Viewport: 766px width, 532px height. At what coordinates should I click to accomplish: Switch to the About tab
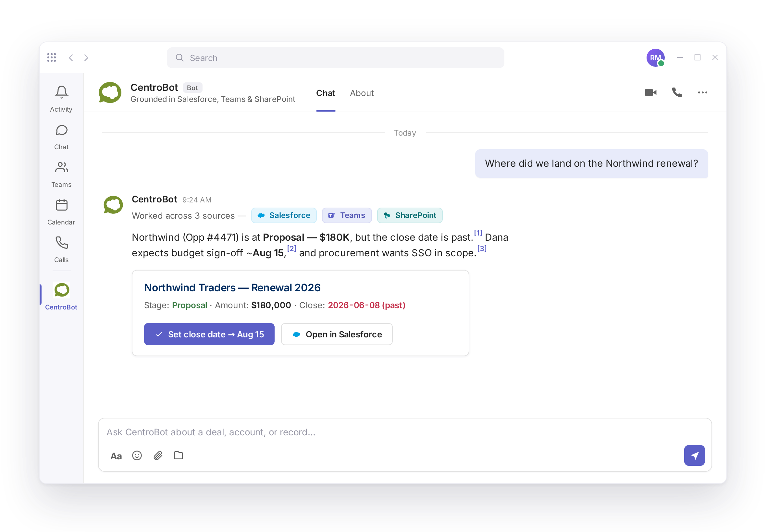pos(362,93)
